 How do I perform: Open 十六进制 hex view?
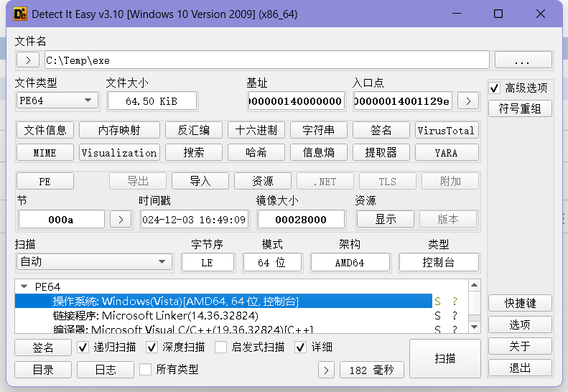[x=256, y=130]
